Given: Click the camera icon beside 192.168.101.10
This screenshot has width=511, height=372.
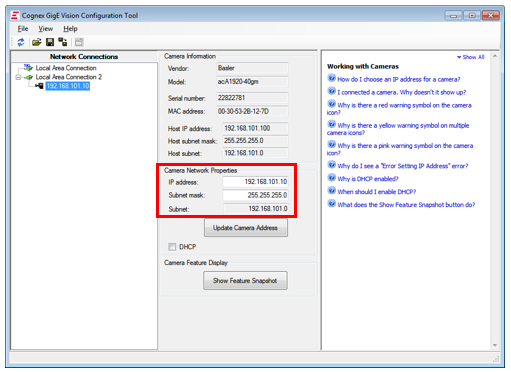Looking at the screenshot, I should tap(39, 86).
